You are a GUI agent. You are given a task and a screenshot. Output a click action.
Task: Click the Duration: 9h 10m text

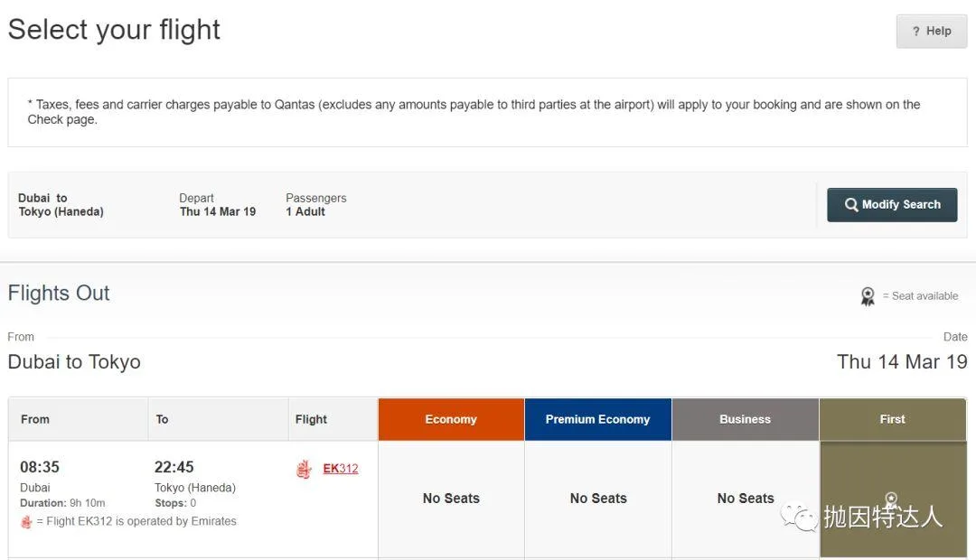pyautogui.click(x=62, y=503)
